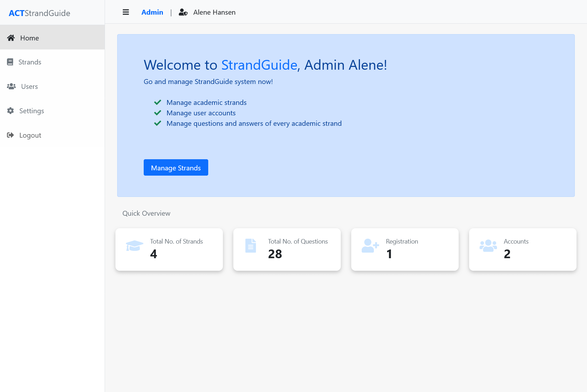
Task: Click the 'Manage user accounts' text
Action: pyautogui.click(x=201, y=113)
